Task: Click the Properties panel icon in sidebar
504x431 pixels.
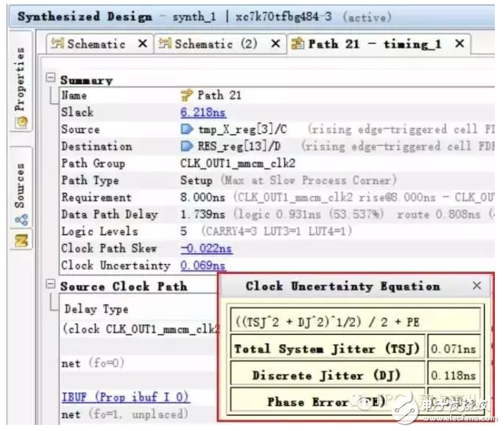Action: click(21, 122)
